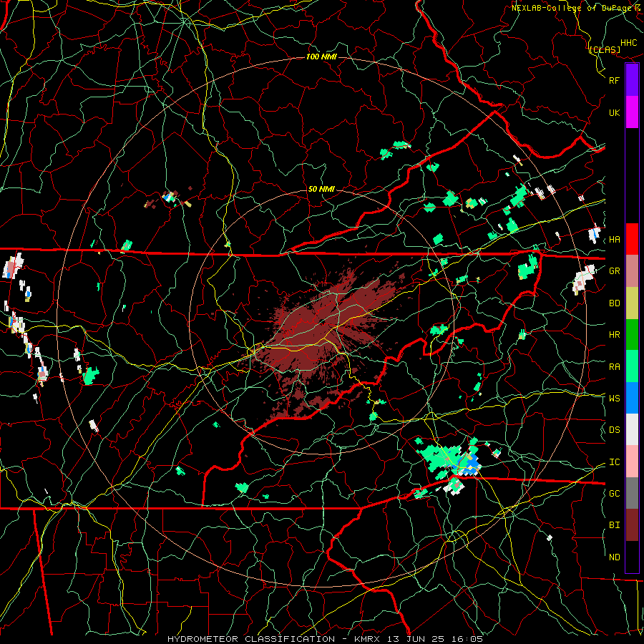Viewport: 644px width, 644px height.
Task: Pick the olive-yellow BD legend swatch
Action: [632, 303]
